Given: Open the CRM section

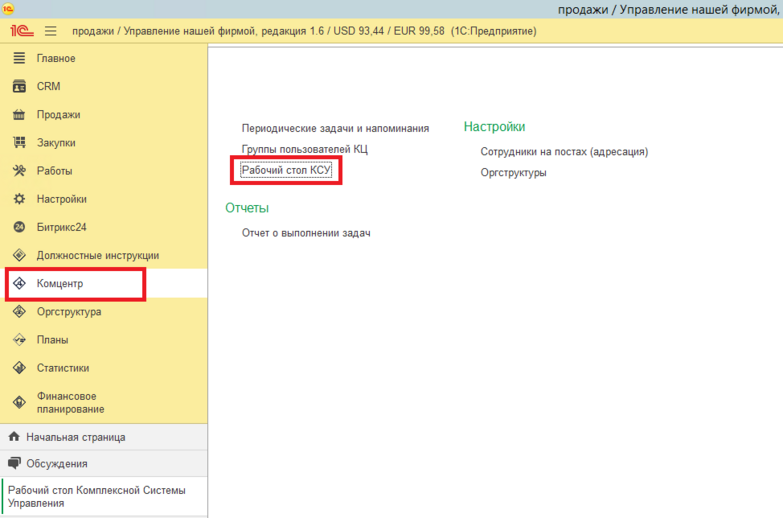Looking at the screenshot, I should pos(103,86).
